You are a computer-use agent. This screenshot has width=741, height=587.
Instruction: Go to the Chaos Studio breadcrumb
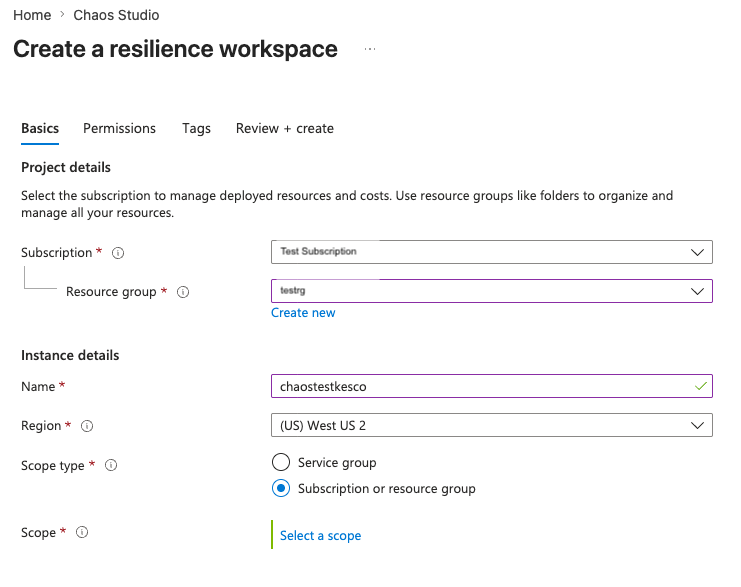click(116, 15)
